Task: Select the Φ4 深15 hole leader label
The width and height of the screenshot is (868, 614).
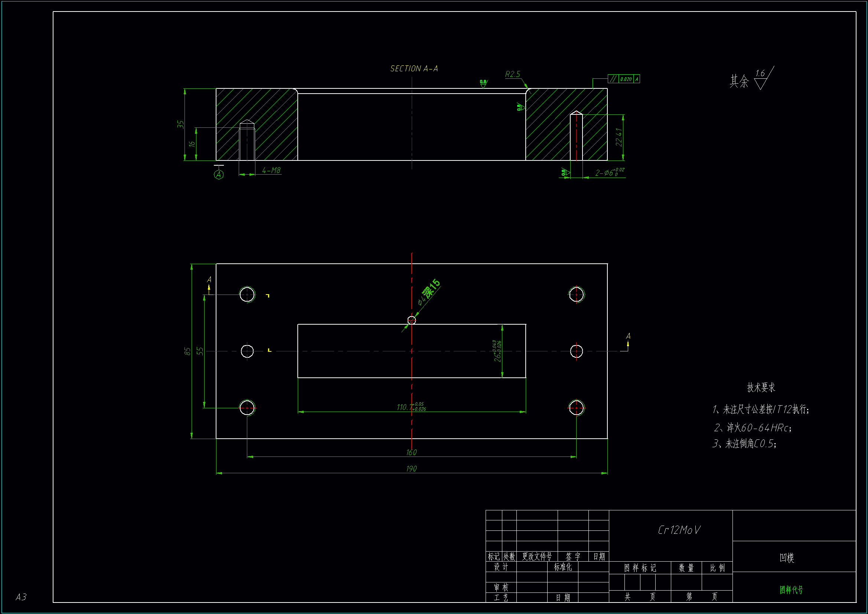Action: (x=429, y=292)
